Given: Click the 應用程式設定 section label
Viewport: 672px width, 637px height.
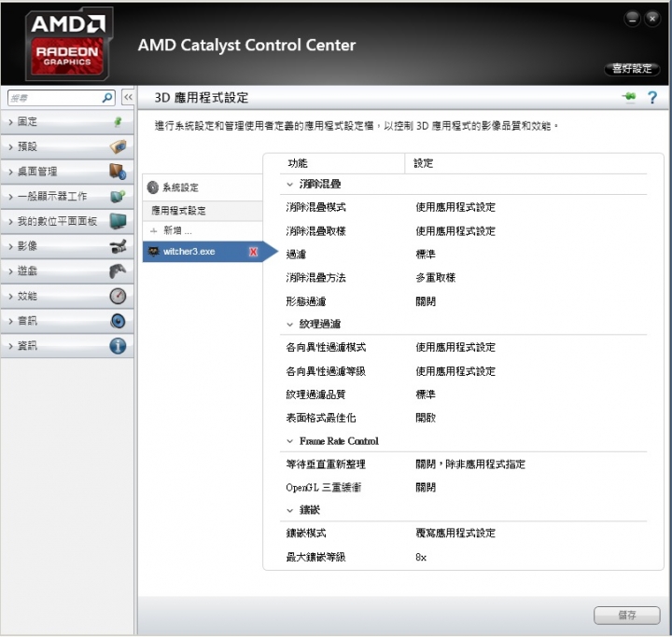Looking at the screenshot, I should (178, 211).
